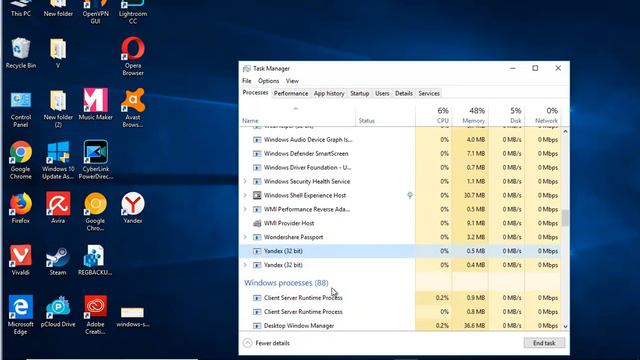Viewport: 640px width, 360px height.
Task: Click the process list scrollbar up arrow
Action: pos(565,131)
